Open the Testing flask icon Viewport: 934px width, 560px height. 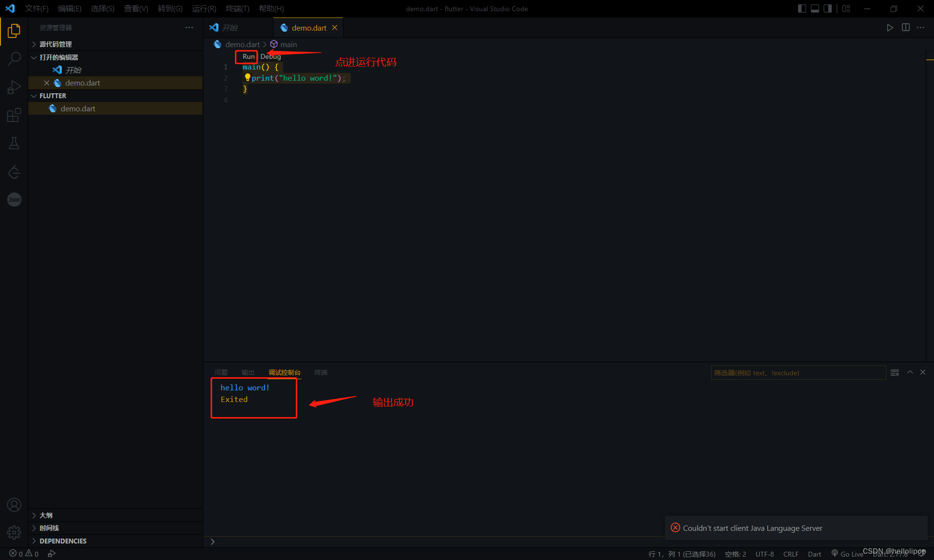14,143
